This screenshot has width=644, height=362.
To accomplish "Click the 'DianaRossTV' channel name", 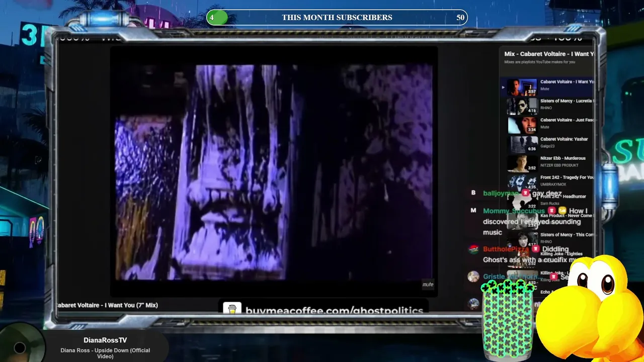I will pyautogui.click(x=105, y=340).
